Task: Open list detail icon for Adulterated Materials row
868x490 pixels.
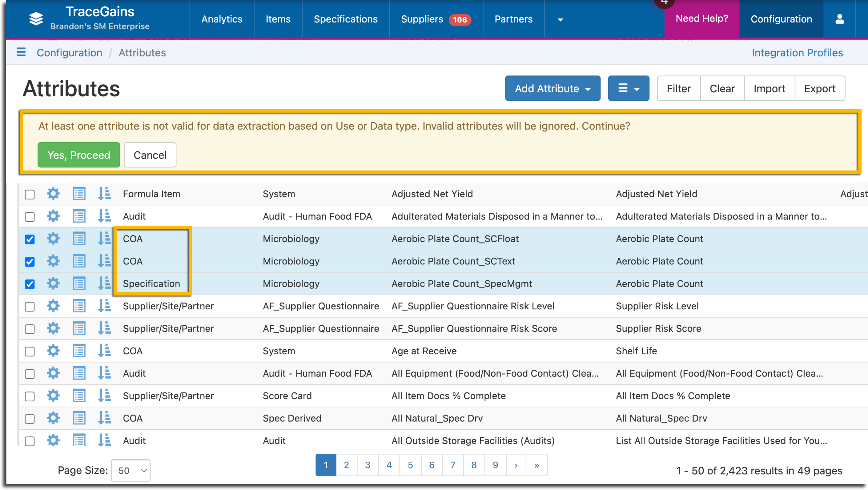Action: click(79, 216)
